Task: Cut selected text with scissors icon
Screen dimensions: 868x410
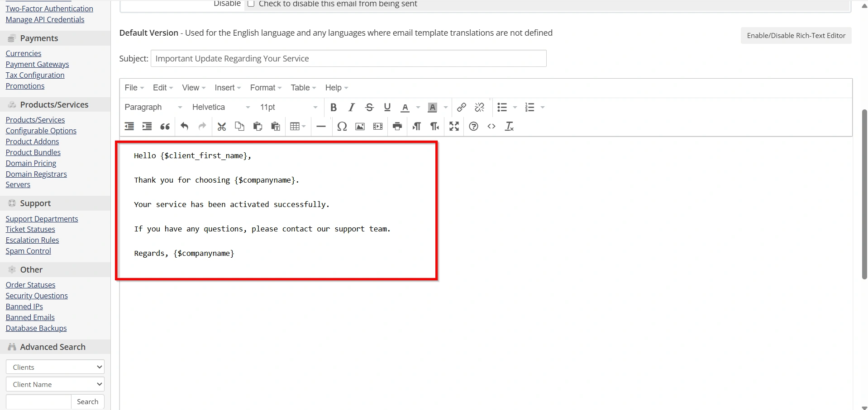Action: click(x=222, y=127)
